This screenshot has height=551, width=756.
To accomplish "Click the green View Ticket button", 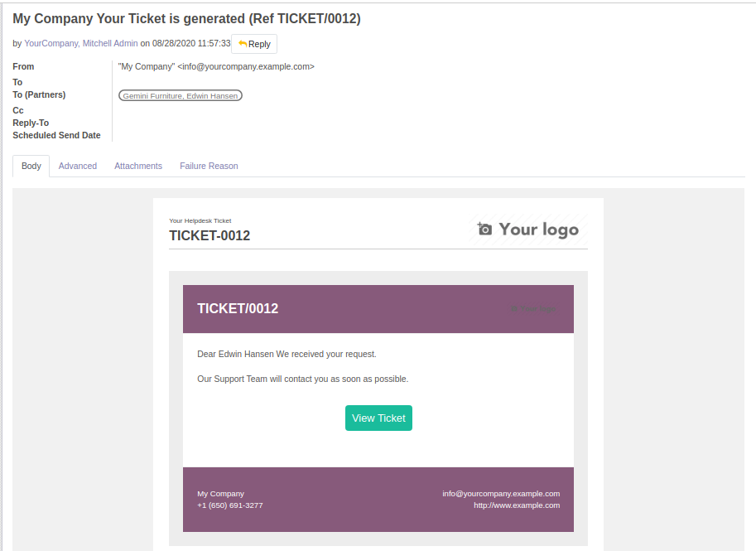I will point(378,418).
